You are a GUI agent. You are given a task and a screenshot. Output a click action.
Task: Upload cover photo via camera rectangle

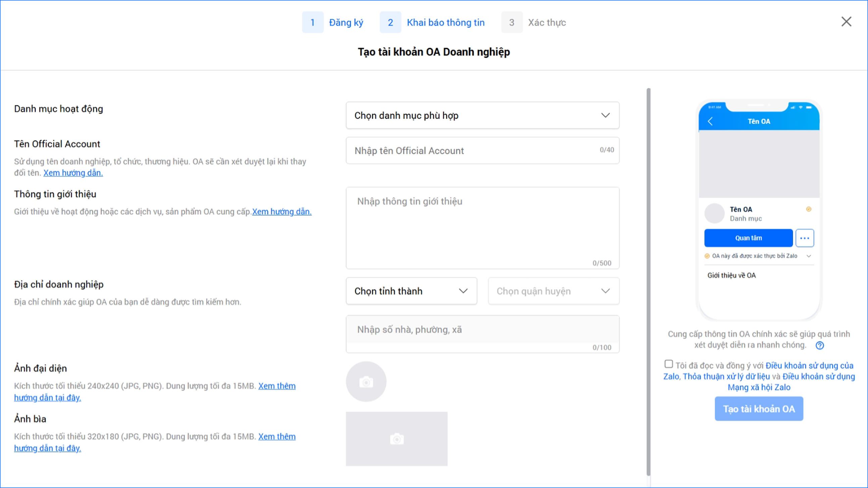397,439
